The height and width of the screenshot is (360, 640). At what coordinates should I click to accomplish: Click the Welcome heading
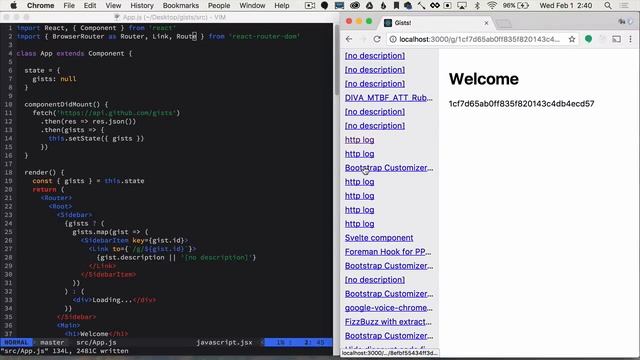484,79
